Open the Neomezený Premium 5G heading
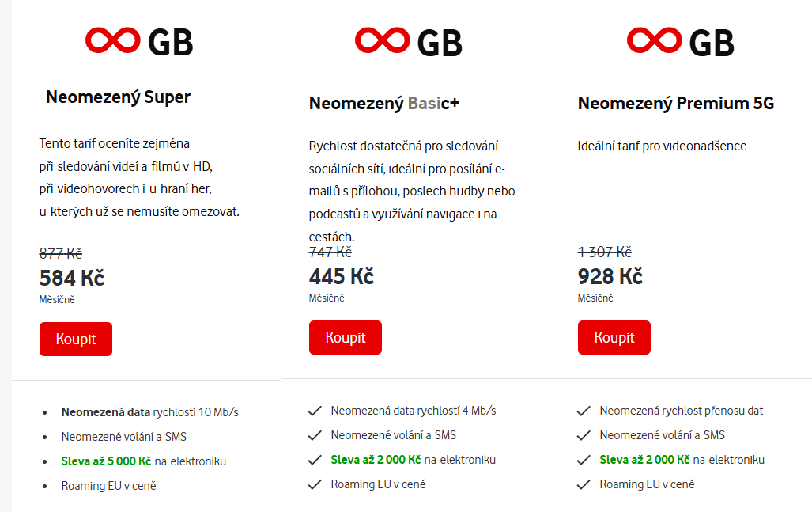812x512 pixels. click(675, 104)
